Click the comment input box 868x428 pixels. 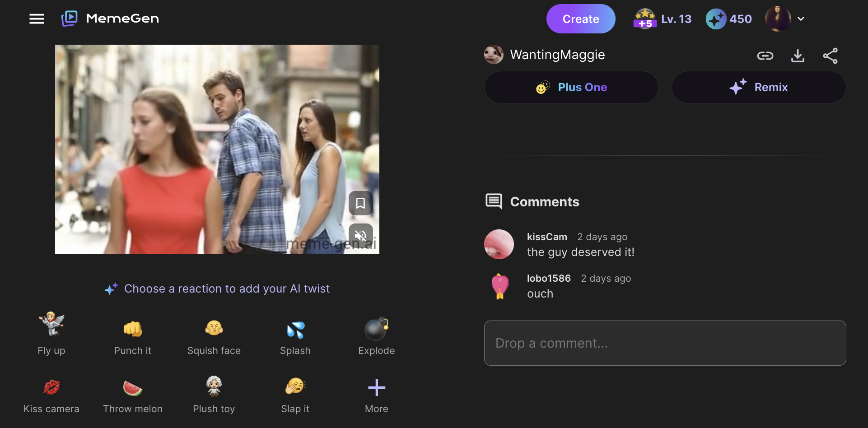[665, 343]
